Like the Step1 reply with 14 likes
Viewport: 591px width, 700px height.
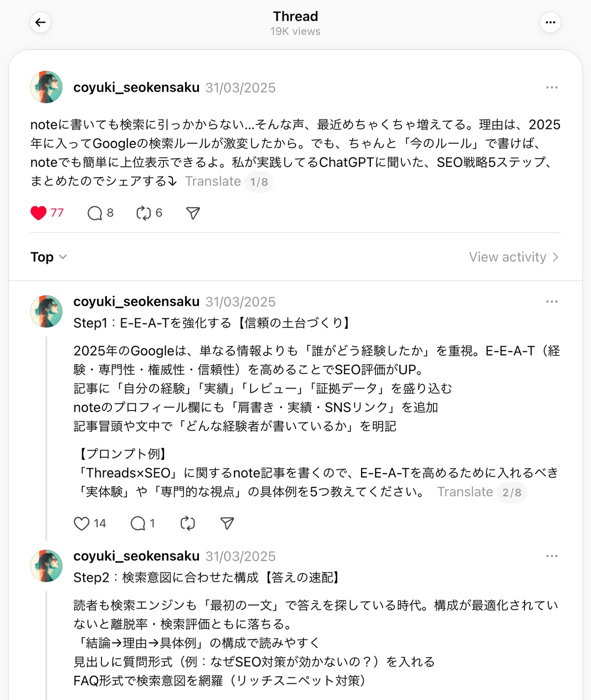tap(81, 524)
